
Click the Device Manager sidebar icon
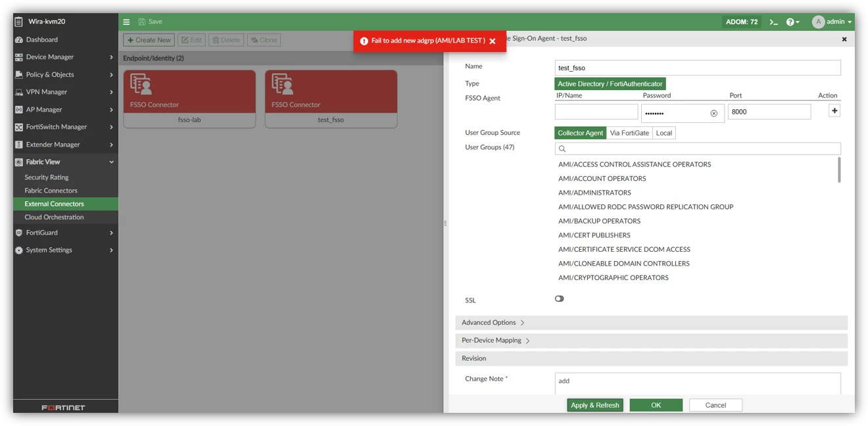[x=19, y=57]
